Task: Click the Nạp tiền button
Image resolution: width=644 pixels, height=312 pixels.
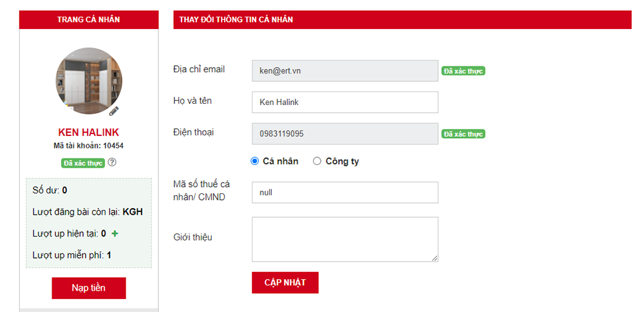Action: (89, 288)
